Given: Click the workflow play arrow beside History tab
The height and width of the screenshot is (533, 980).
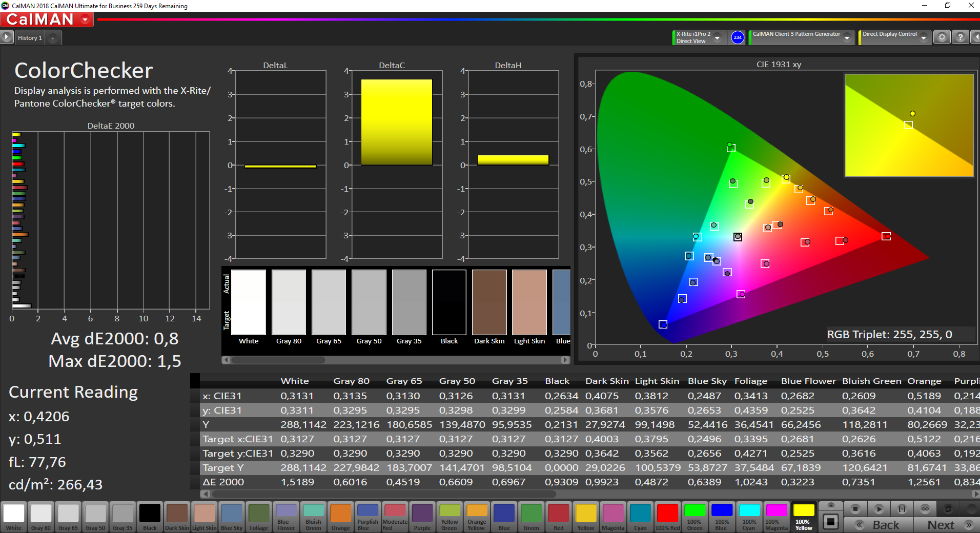Looking at the screenshot, I should tap(6, 37).
